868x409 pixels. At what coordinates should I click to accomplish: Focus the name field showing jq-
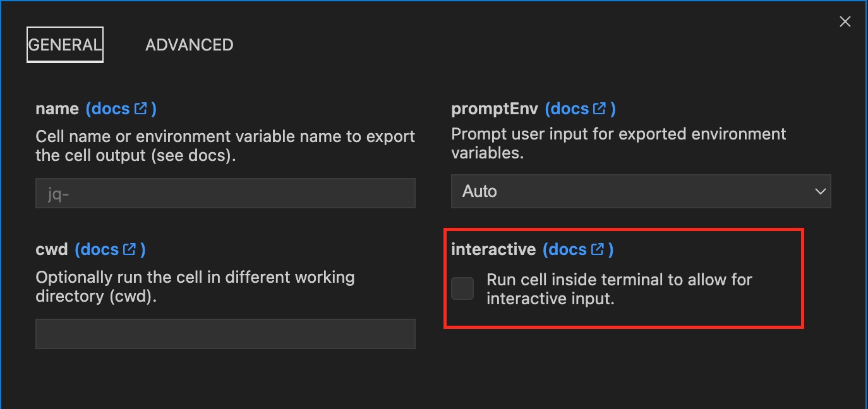pyautogui.click(x=225, y=193)
